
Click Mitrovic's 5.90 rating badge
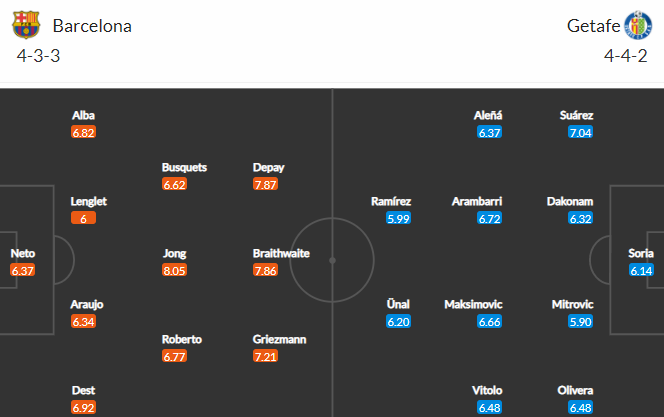pyautogui.click(x=580, y=322)
